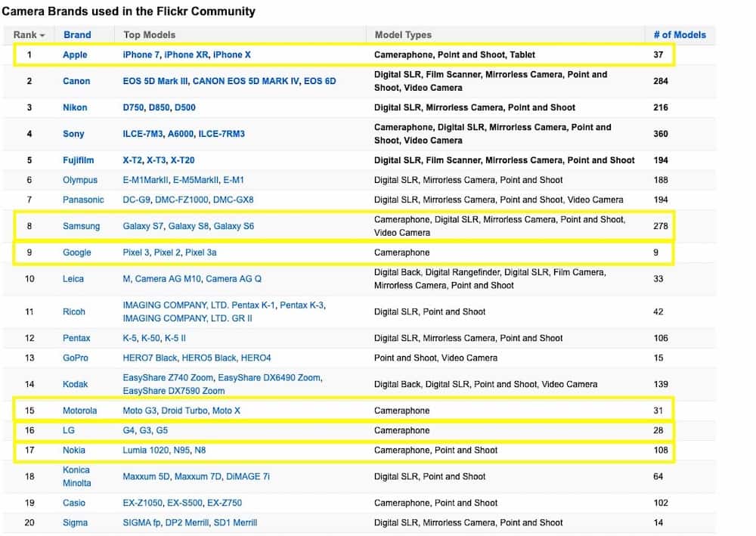The height and width of the screenshot is (536, 756).
Task: Open the GoPro brand link
Action: coord(75,358)
